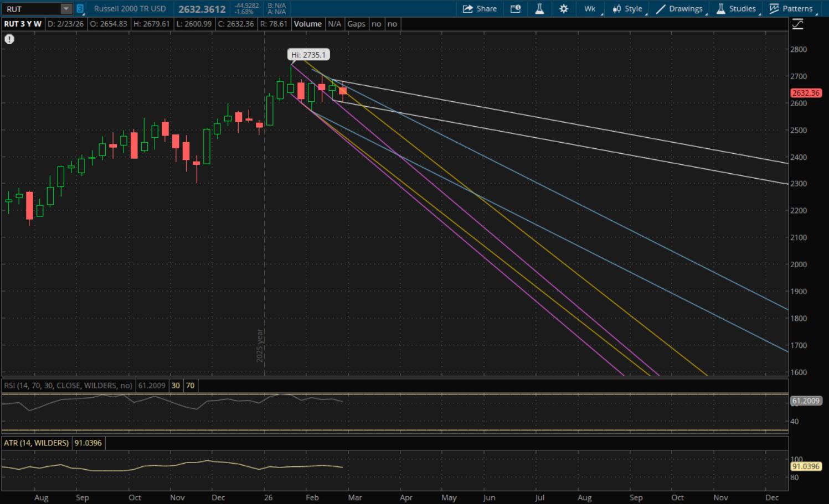Click the ATR (14, WILDERS) study label

click(37, 443)
